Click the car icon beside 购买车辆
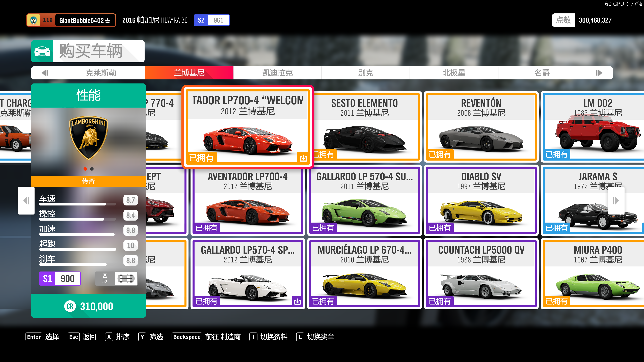 [42, 51]
